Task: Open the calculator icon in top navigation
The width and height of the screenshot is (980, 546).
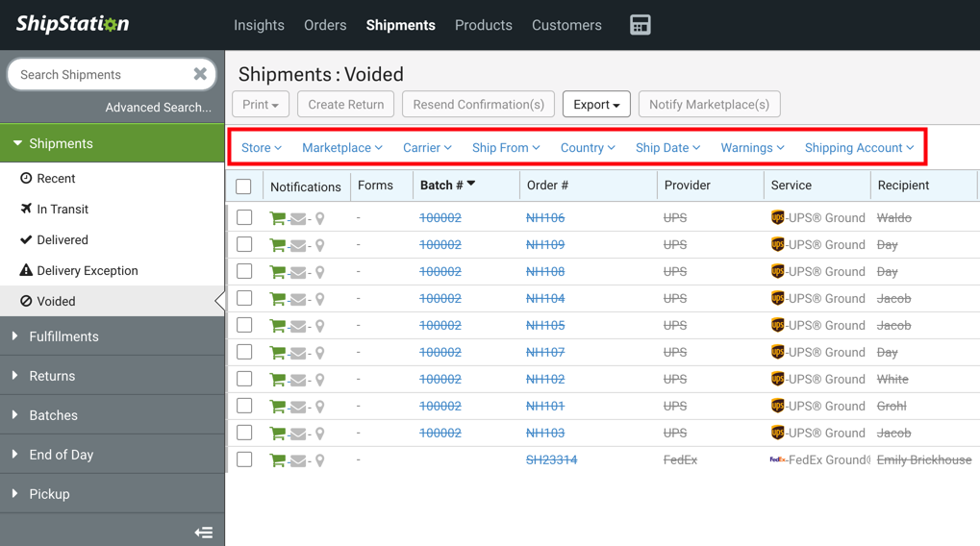Action: [x=640, y=25]
